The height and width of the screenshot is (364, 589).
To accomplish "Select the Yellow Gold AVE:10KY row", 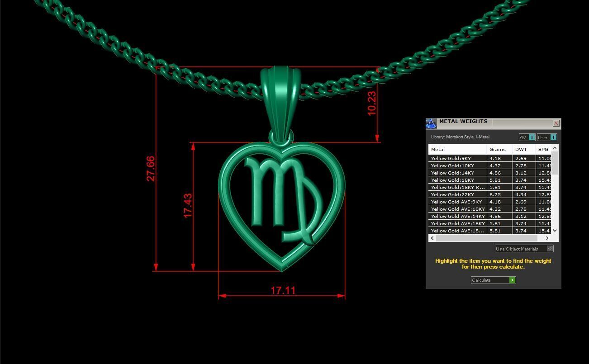I will [x=490, y=209].
